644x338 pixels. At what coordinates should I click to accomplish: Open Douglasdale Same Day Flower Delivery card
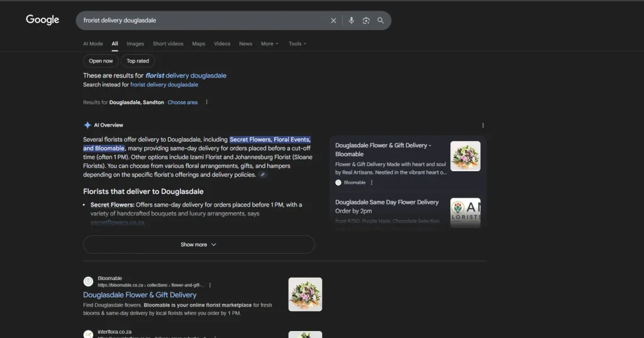(x=387, y=206)
